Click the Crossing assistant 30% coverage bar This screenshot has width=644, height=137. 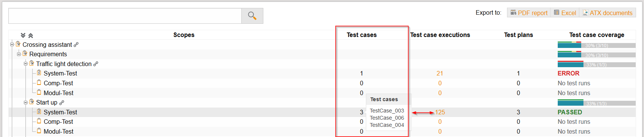coord(597,45)
